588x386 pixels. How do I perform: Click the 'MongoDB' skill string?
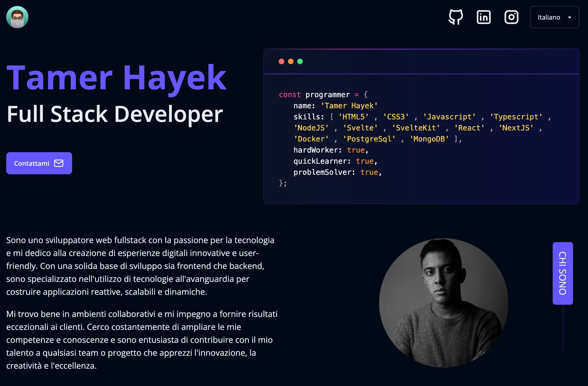pyautogui.click(x=429, y=139)
